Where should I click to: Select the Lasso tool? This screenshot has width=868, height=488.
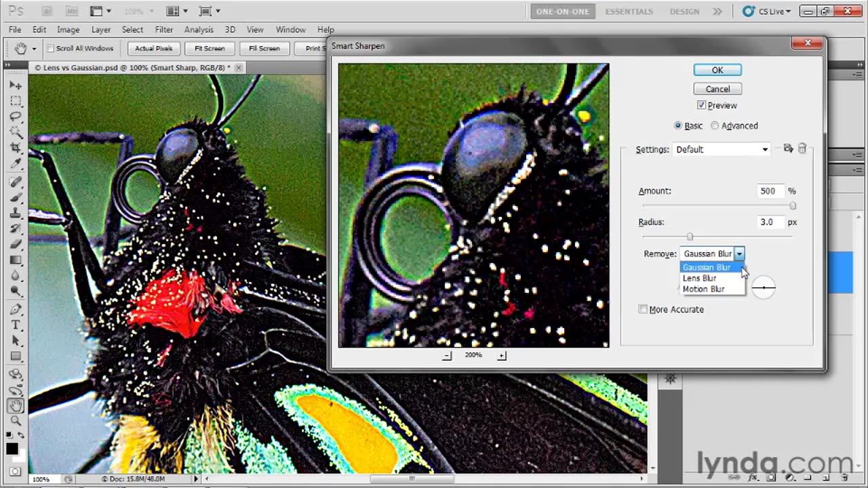click(16, 117)
